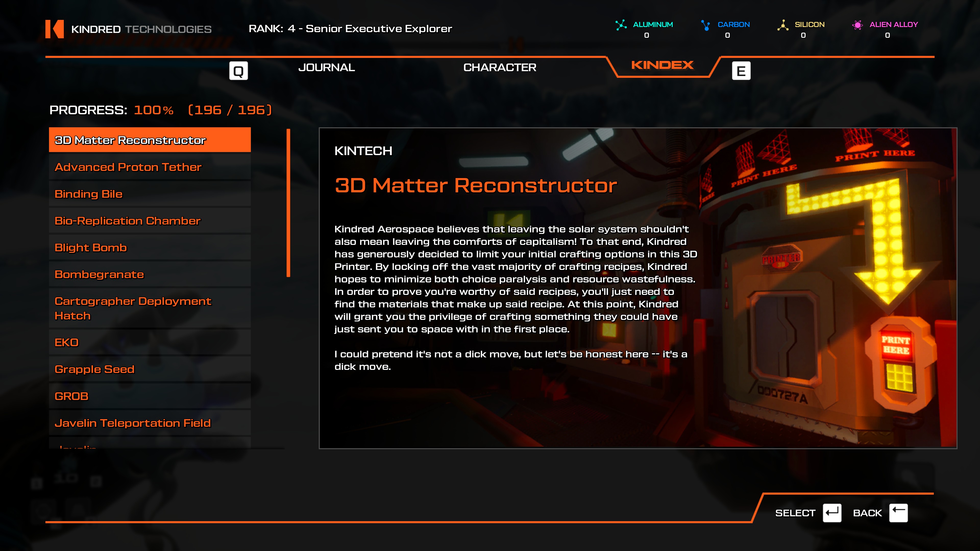Click the Carbon resource icon

click(x=706, y=25)
